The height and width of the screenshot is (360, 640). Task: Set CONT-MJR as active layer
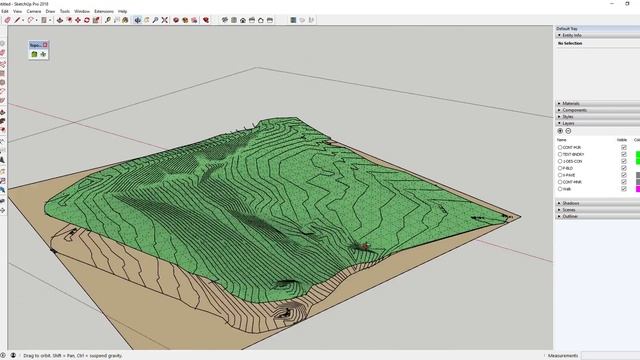point(560,147)
